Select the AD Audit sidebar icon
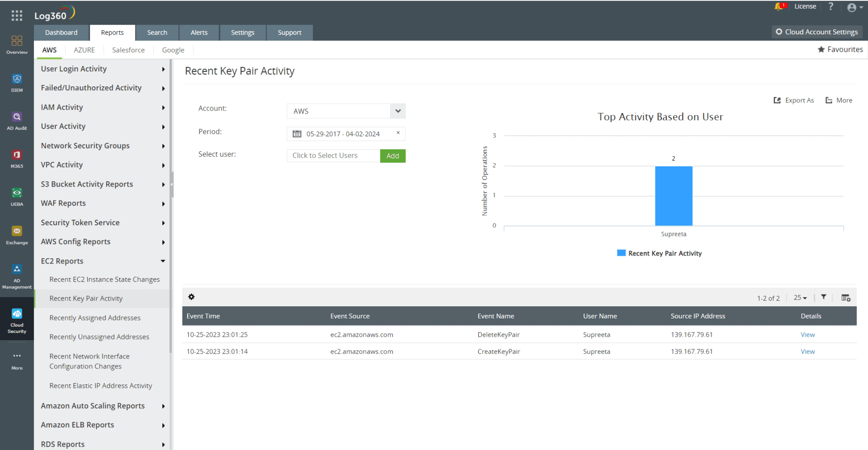The height and width of the screenshot is (450, 868). pos(16,120)
